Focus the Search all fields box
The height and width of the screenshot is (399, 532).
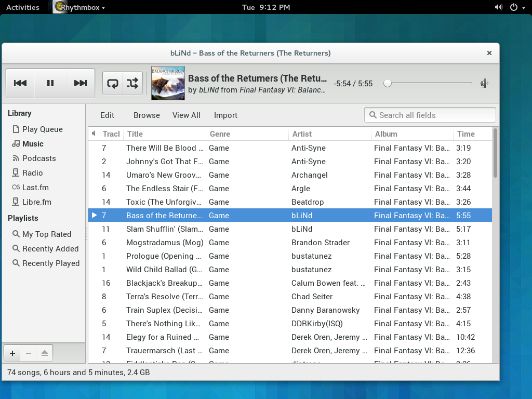[x=430, y=115]
